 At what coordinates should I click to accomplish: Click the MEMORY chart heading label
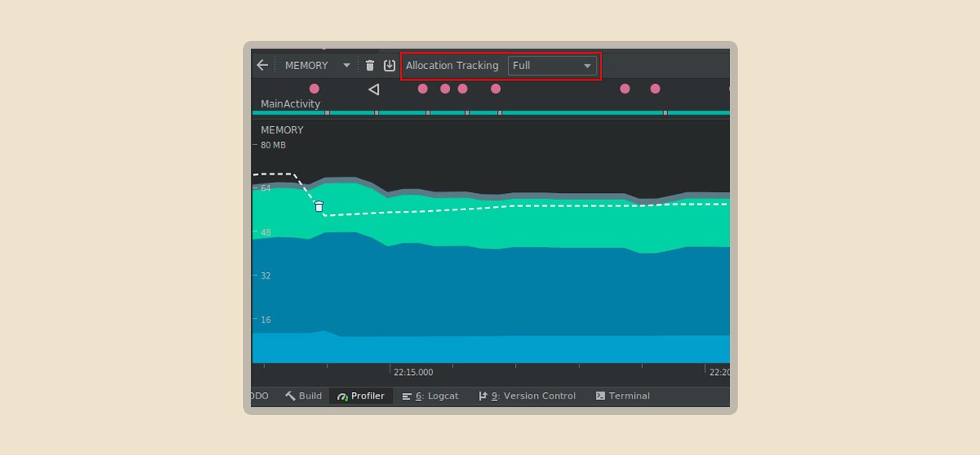tap(281, 130)
